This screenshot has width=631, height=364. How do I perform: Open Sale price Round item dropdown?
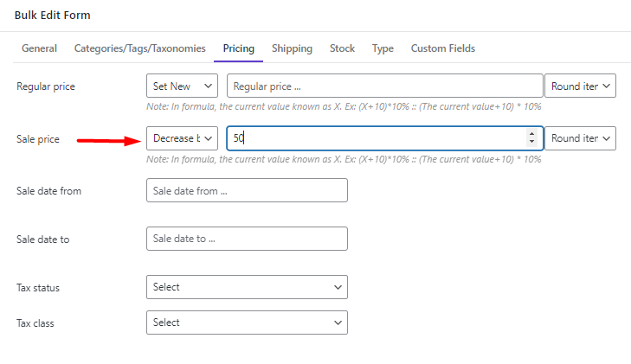coord(580,138)
